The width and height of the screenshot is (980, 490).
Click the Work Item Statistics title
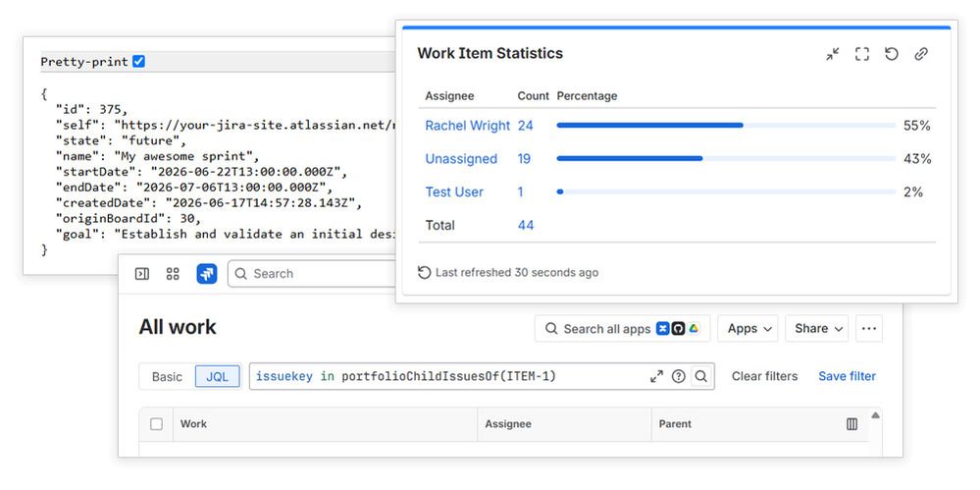point(490,53)
